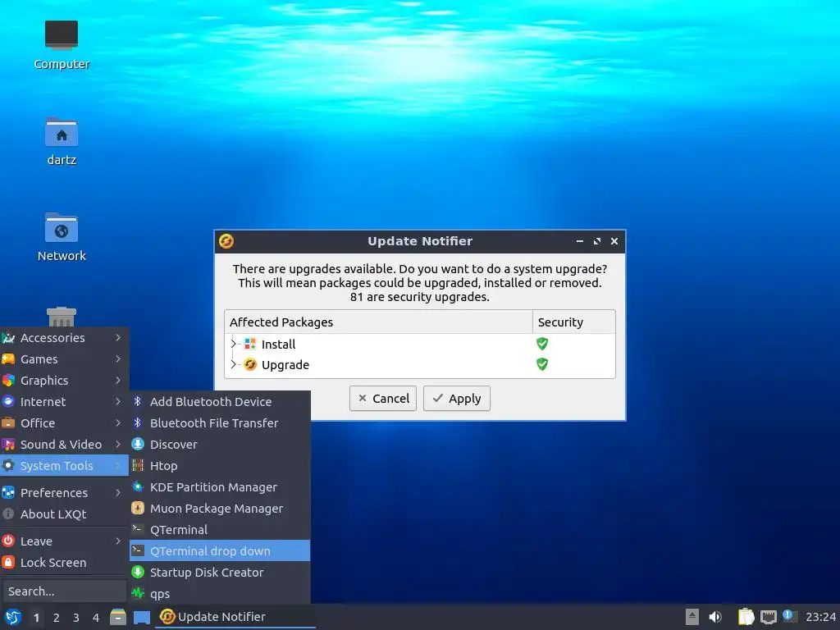Open the Office menu category
The width and height of the screenshot is (840, 630).
64,423
